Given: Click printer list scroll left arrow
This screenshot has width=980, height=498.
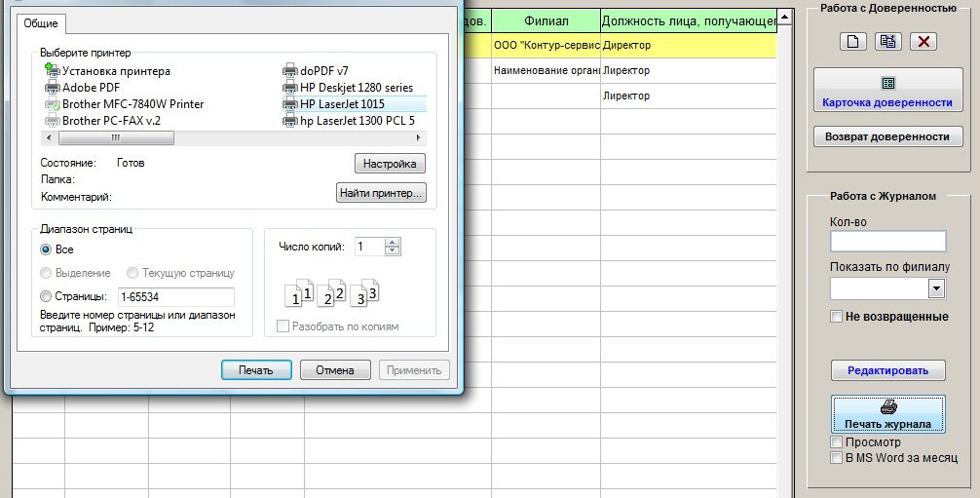Looking at the screenshot, I should [x=49, y=137].
